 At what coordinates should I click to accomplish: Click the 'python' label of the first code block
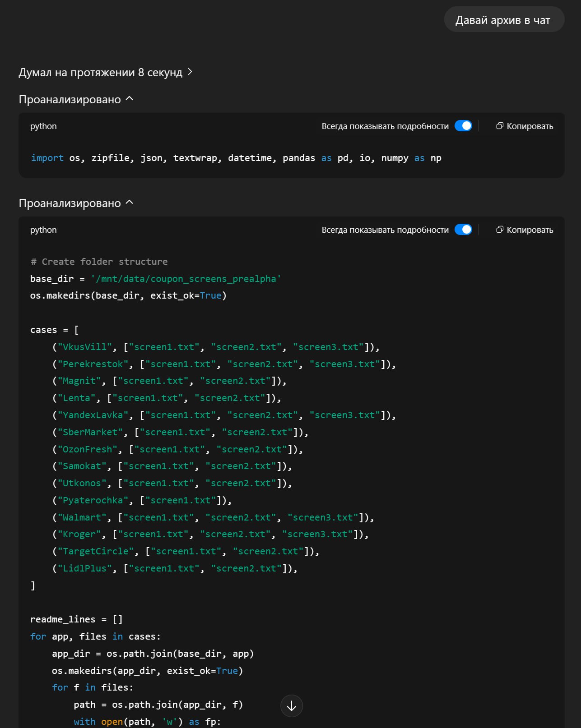43,126
